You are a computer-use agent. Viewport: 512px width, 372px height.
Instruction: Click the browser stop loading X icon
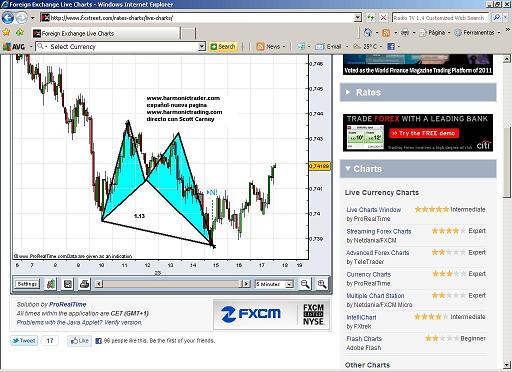(383, 18)
